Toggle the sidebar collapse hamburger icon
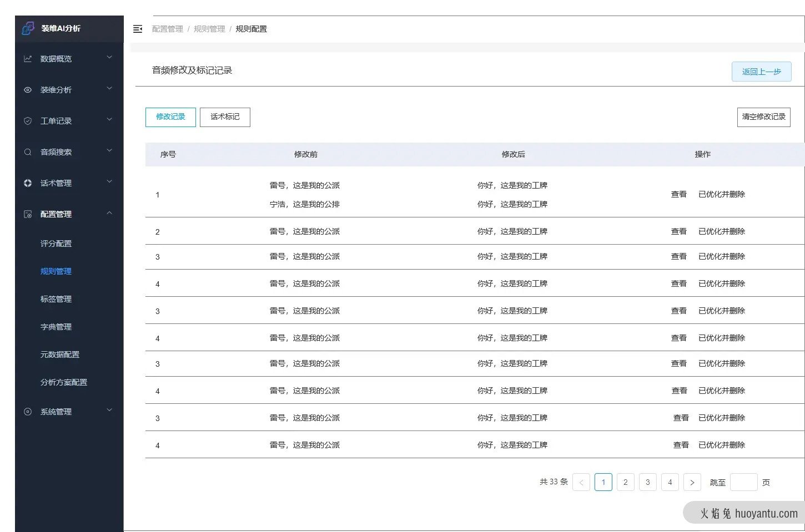 click(x=138, y=29)
